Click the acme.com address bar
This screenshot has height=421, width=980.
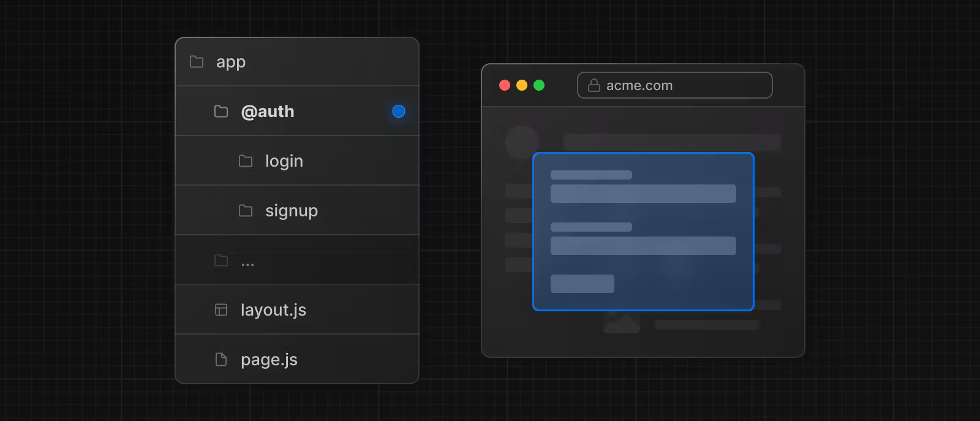point(674,85)
